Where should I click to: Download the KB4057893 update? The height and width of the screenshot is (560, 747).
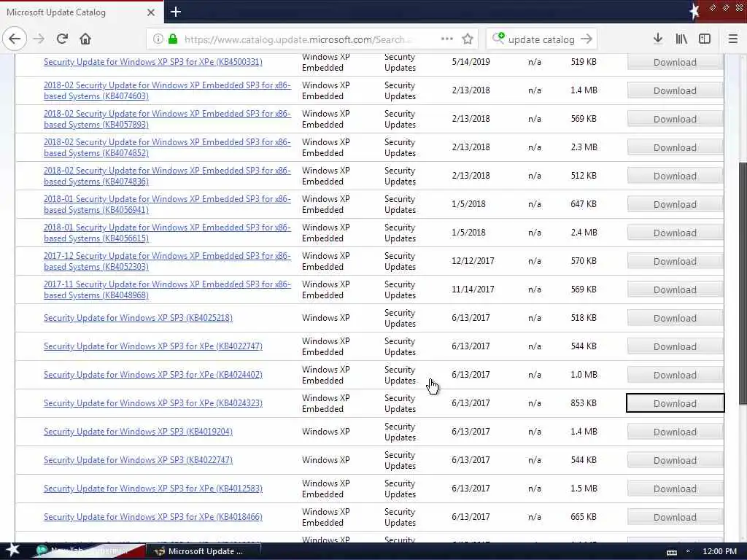coord(675,119)
